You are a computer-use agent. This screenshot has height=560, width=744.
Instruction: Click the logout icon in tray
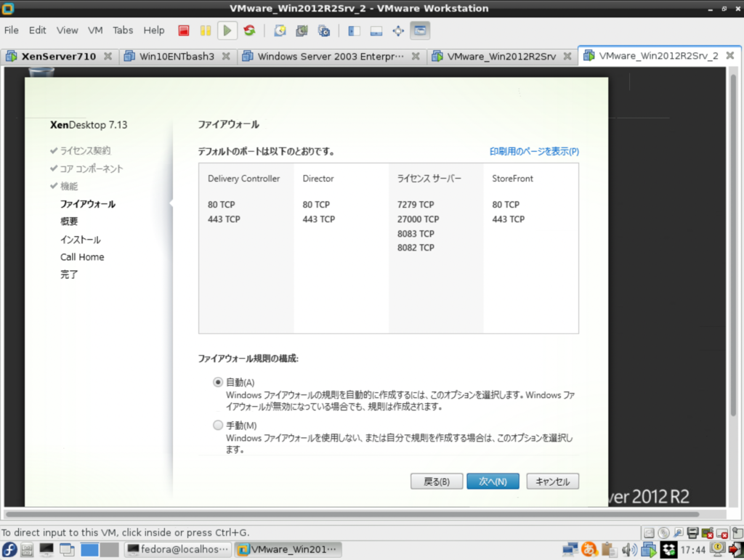736,550
